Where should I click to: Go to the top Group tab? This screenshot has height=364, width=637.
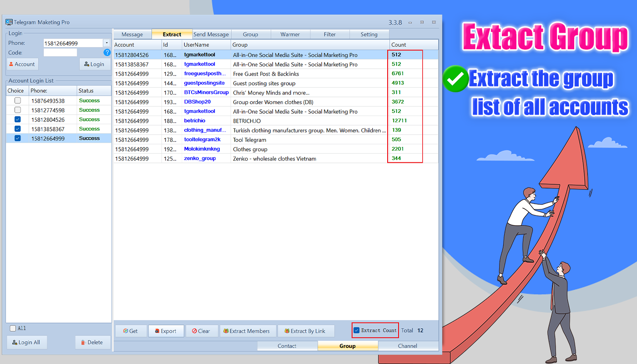(x=251, y=35)
